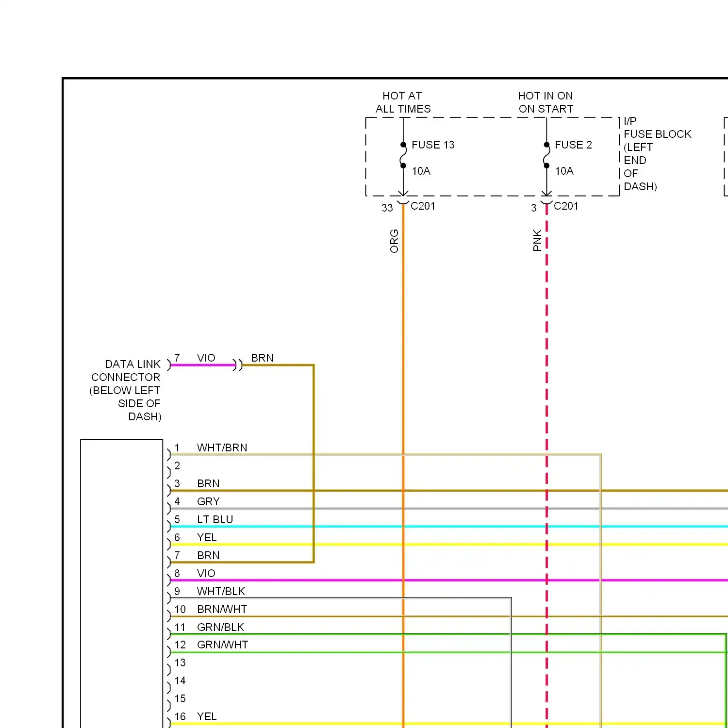
Task: Click the YEL label on pin 6
Action: pyautogui.click(x=207, y=537)
